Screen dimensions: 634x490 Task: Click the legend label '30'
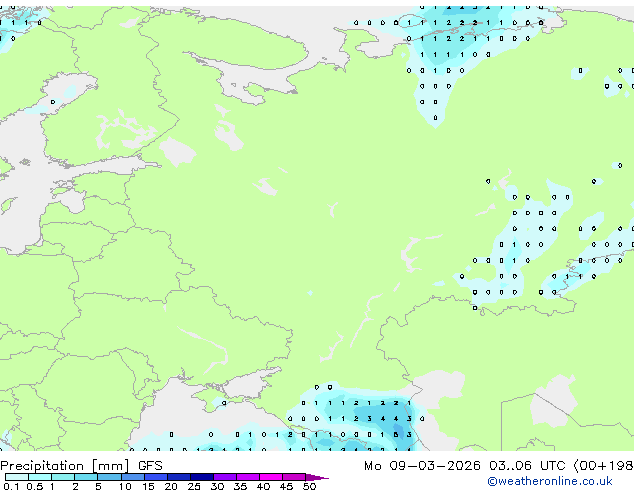[217, 486]
